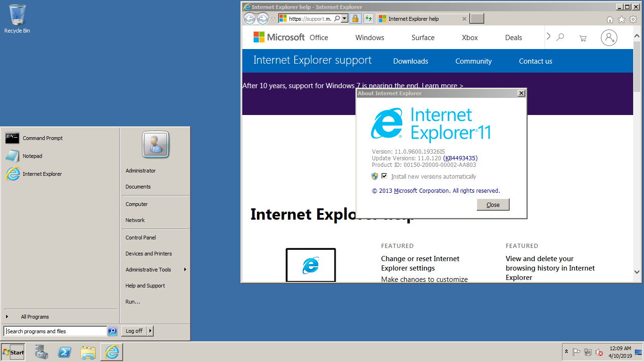Click the Internet Explorer Back arrow button
Image resolution: width=644 pixels, height=362 pixels.
coord(249,19)
